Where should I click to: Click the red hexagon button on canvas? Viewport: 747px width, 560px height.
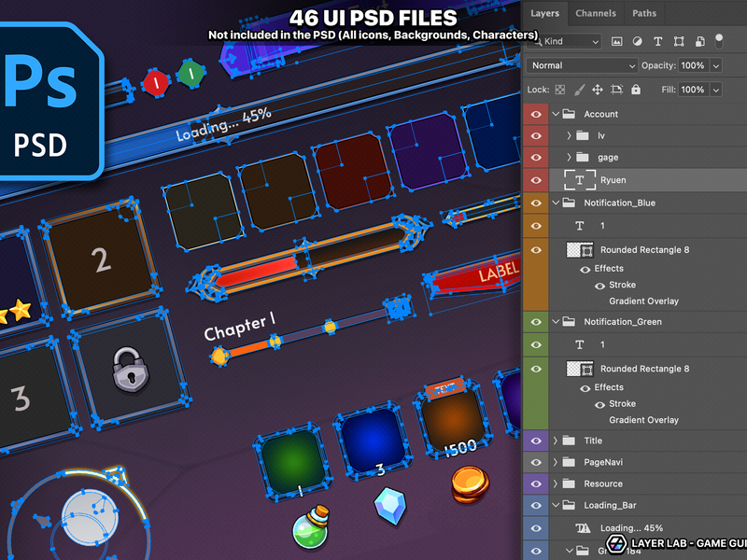tap(156, 83)
